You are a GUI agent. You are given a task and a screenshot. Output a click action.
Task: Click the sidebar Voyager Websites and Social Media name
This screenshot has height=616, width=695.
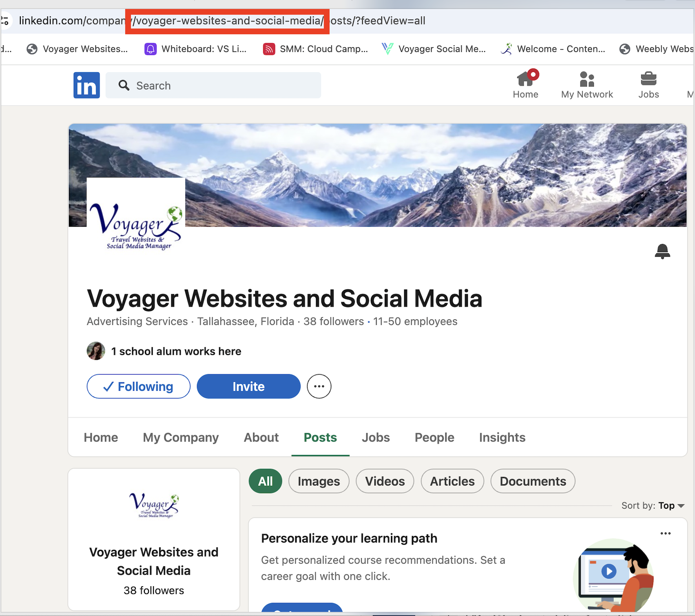(154, 561)
